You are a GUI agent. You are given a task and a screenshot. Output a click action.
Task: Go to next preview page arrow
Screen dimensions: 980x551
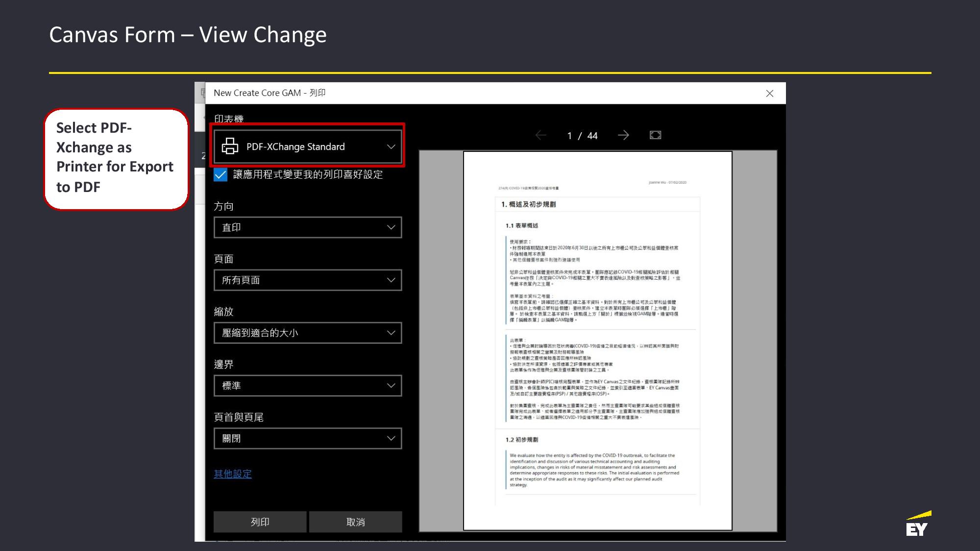click(x=623, y=135)
